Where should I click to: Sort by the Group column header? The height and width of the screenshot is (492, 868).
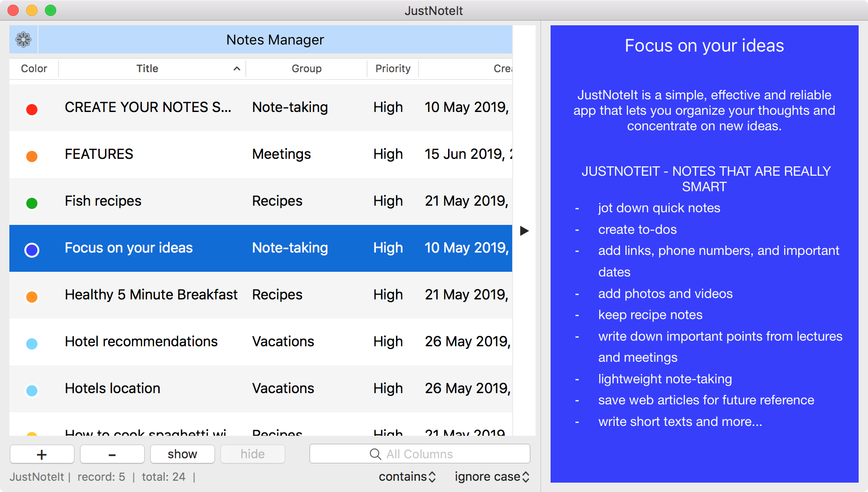pos(307,68)
